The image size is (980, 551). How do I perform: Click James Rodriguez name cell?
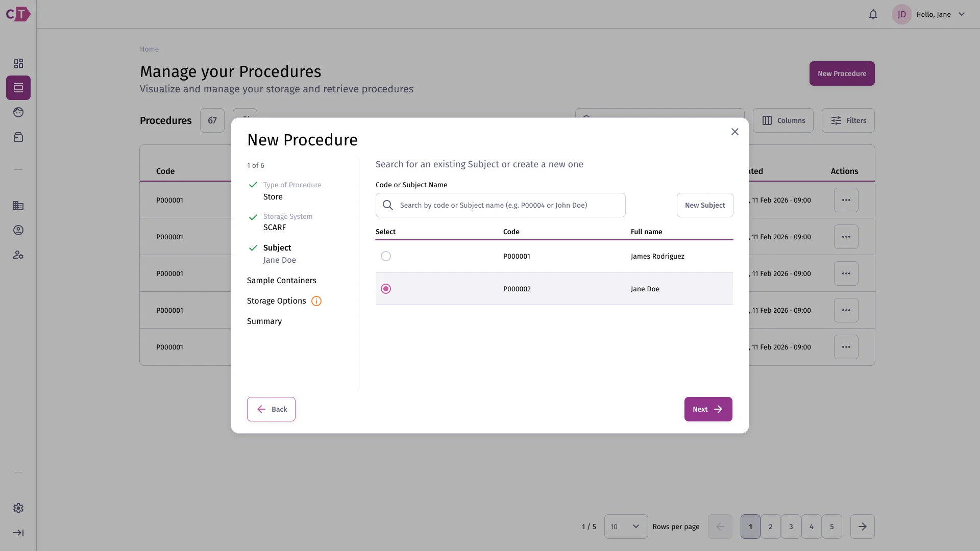tap(657, 256)
